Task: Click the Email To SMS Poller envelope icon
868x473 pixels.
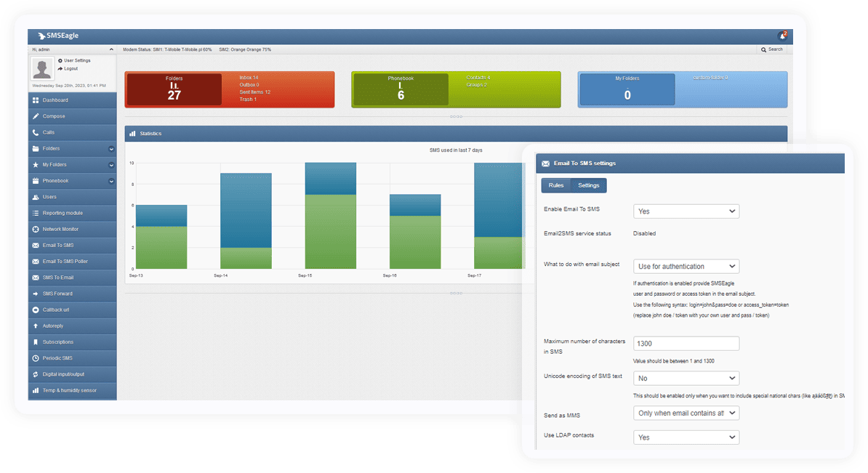Action: click(36, 261)
